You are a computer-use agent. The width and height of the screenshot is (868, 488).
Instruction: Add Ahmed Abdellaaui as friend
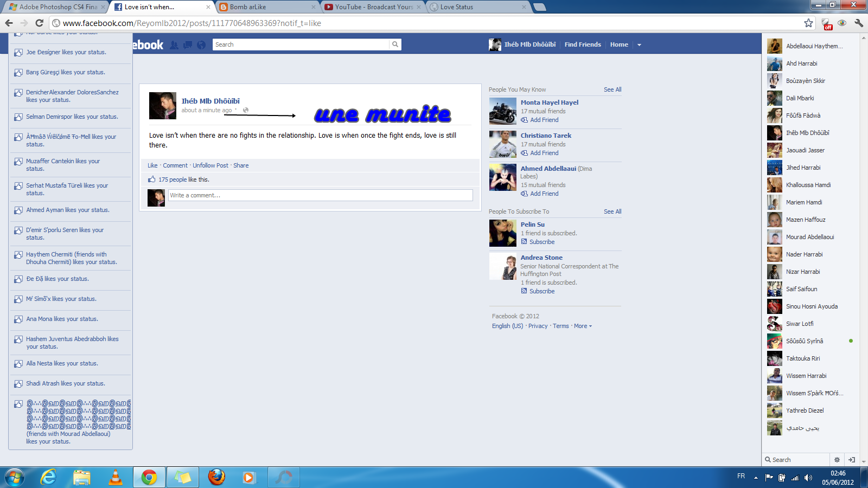(544, 194)
